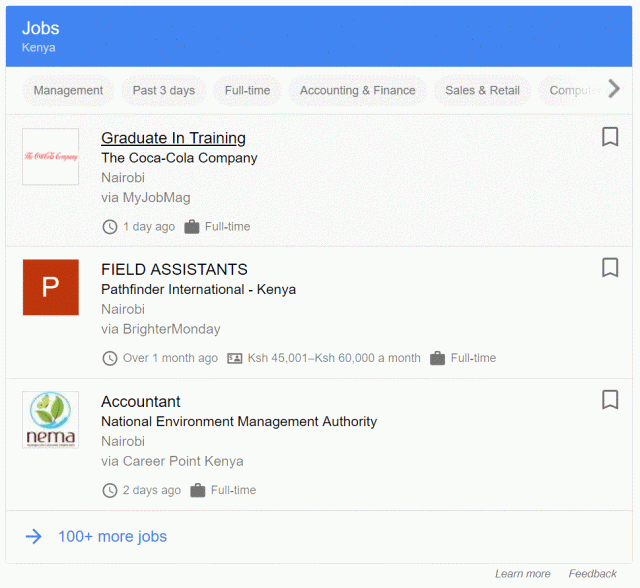The image size is (640, 588).
Task: Click briefcase icon in Accountant listing
Action: pos(198,490)
